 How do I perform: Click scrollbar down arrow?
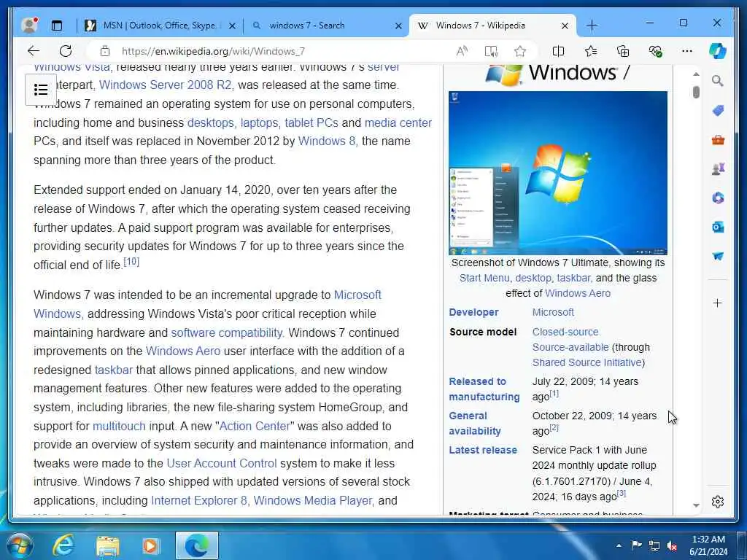[x=696, y=505]
